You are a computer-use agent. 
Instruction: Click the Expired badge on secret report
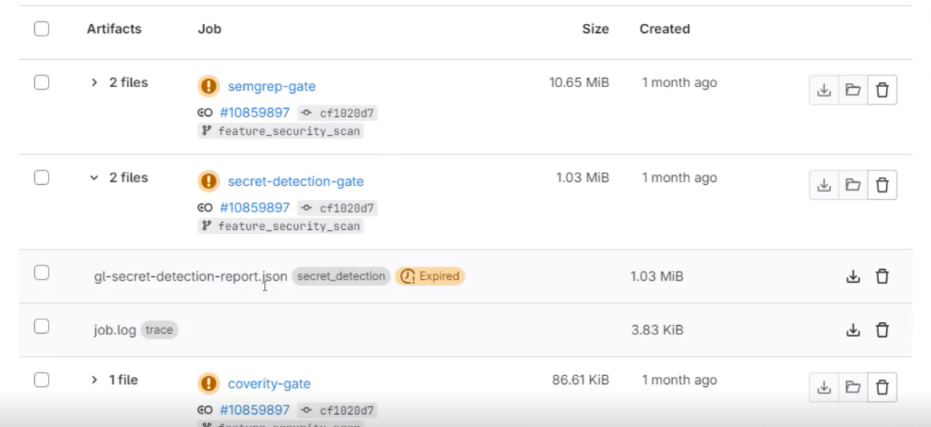[x=431, y=276]
